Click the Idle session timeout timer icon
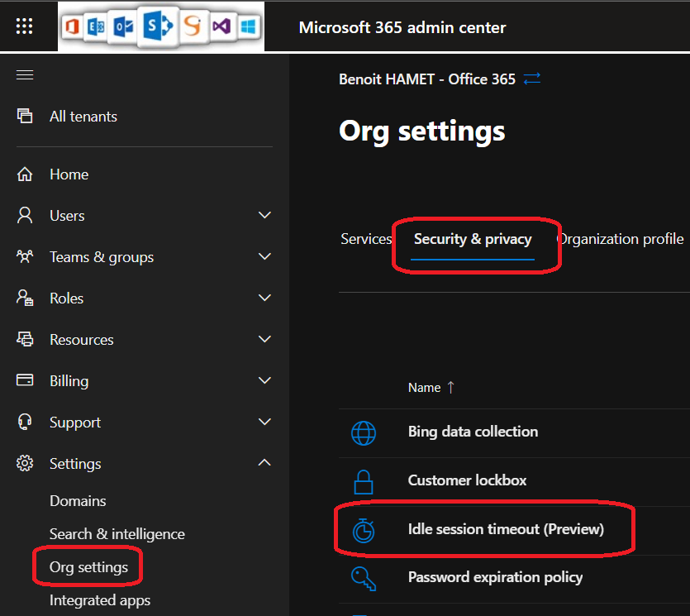This screenshot has height=616, width=690. click(x=363, y=530)
